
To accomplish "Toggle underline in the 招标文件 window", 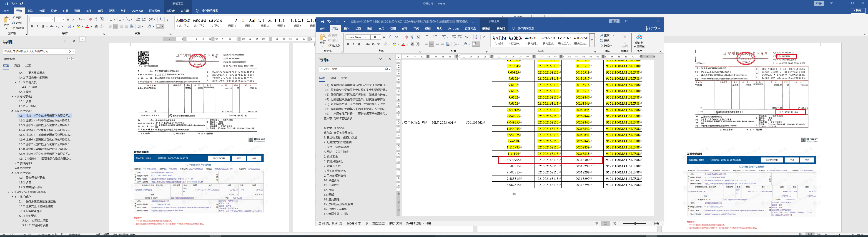I will (358, 44).
